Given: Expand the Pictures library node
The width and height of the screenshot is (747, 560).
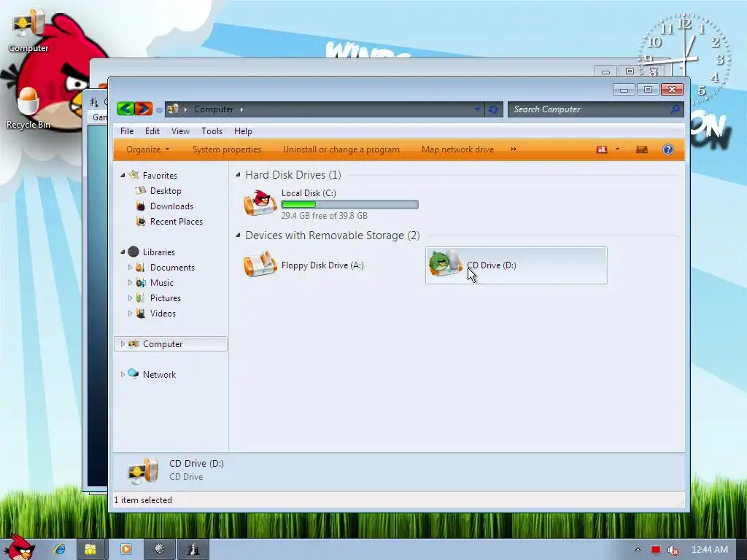Looking at the screenshot, I should (x=130, y=298).
